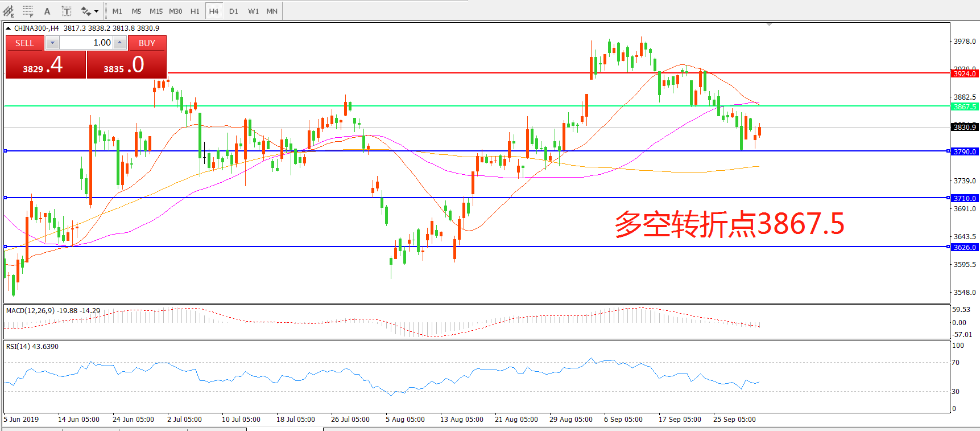Select the MN monthly timeframe button
The width and height of the screenshot is (980, 431).
272,11
